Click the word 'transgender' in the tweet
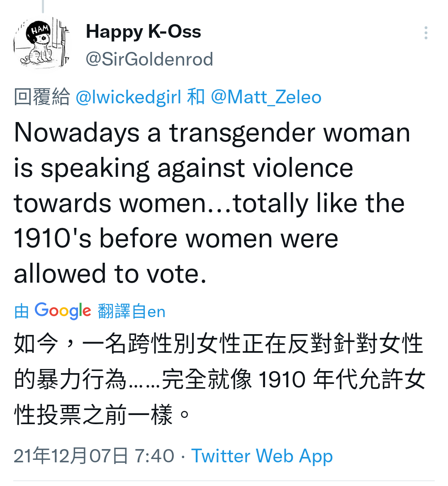Viewport: 448px width, 486px height. tap(243, 133)
